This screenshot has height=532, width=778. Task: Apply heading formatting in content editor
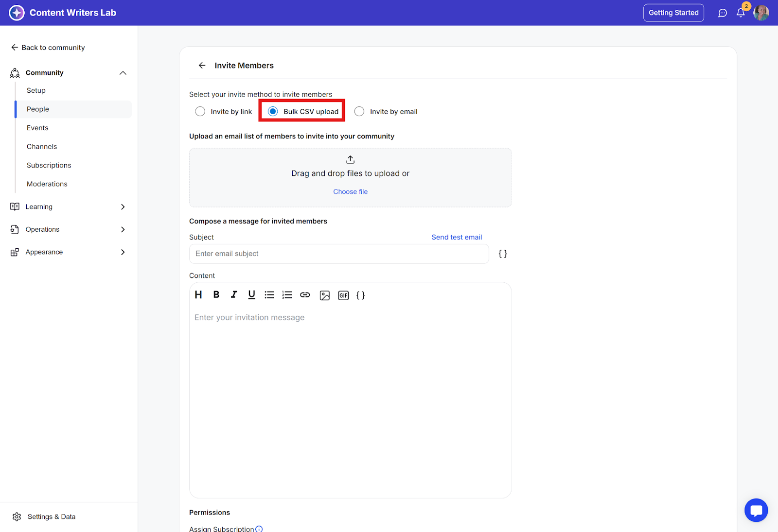point(198,295)
